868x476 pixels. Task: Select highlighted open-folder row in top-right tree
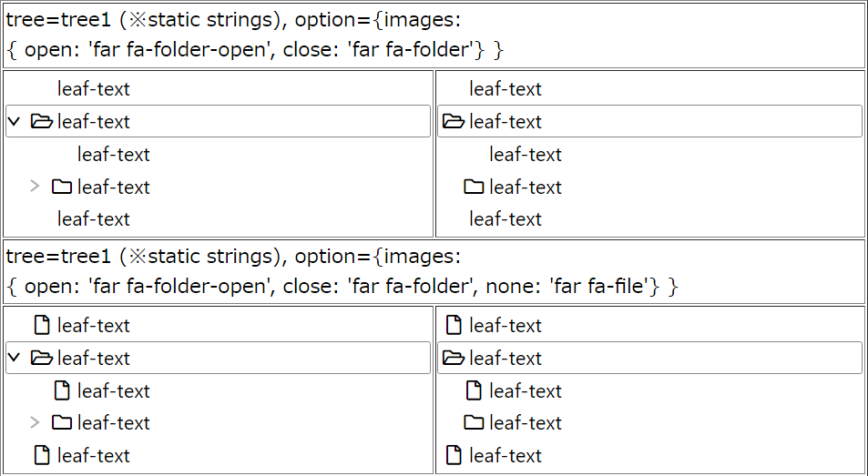(x=650, y=121)
